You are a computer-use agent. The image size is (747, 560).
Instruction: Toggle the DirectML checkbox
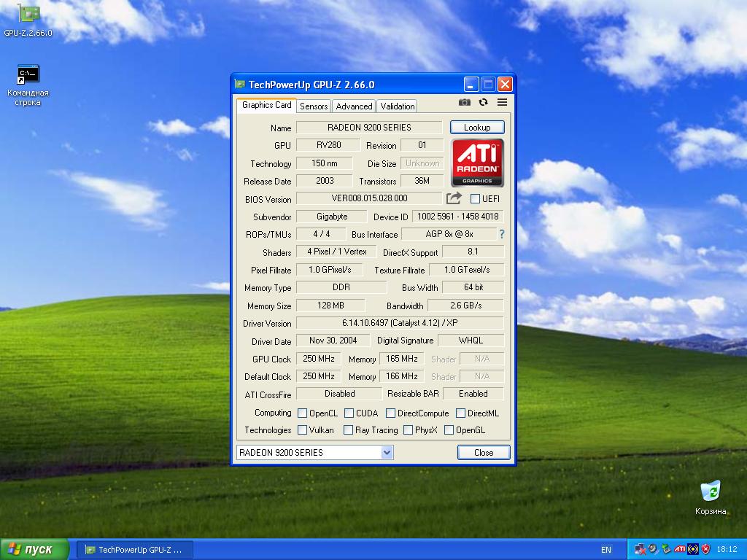(460, 413)
